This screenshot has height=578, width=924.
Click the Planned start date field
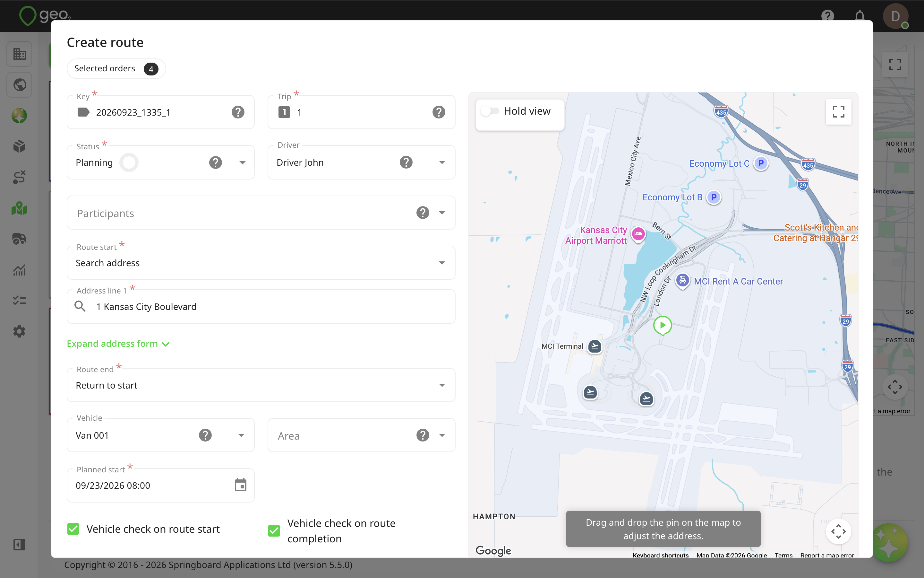click(x=160, y=485)
